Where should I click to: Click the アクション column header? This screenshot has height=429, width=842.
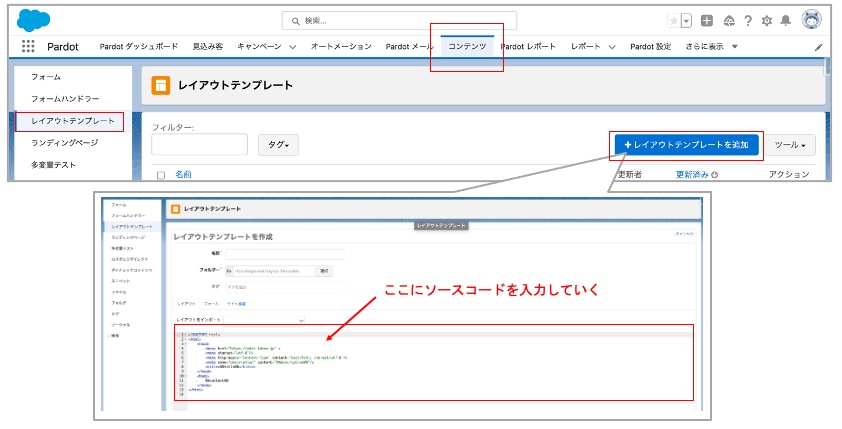789,174
